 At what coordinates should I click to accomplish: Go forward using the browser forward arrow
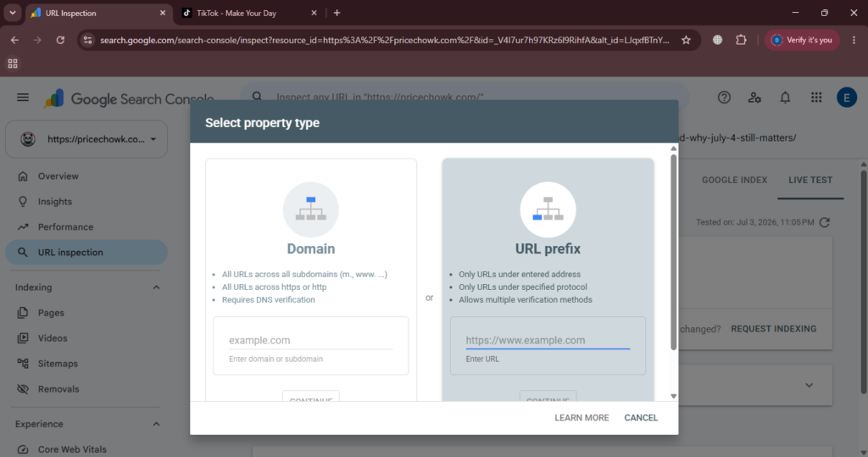point(37,40)
